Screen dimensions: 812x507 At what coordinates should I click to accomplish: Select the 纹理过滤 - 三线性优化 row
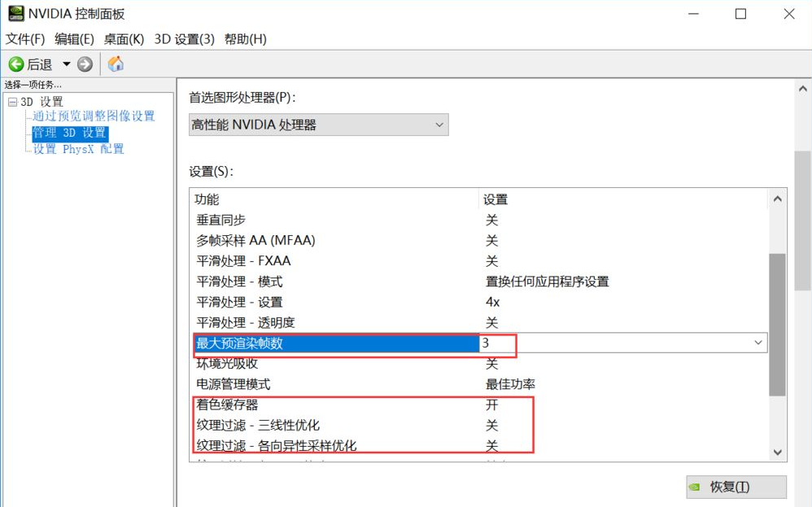(x=478, y=425)
